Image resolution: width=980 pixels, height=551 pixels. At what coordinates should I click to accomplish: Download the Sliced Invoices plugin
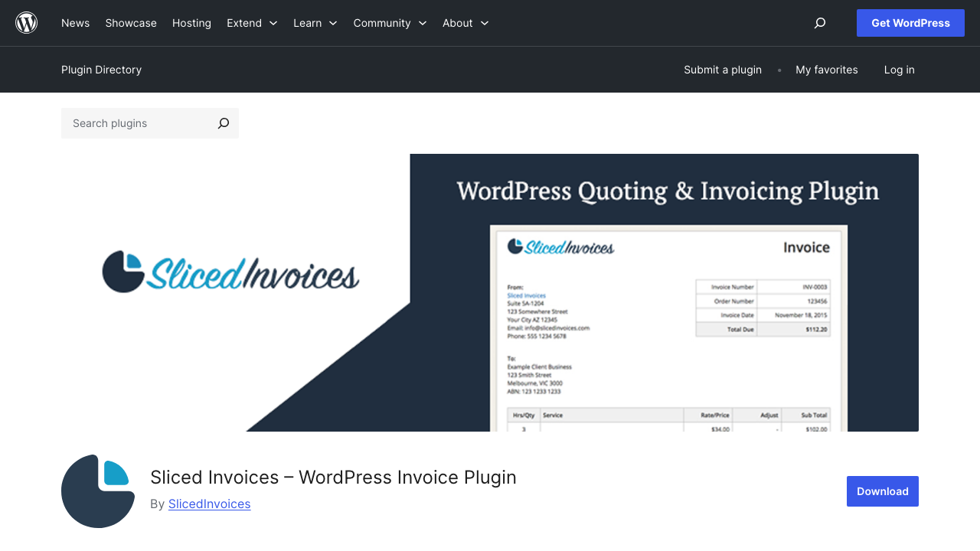(x=882, y=491)
